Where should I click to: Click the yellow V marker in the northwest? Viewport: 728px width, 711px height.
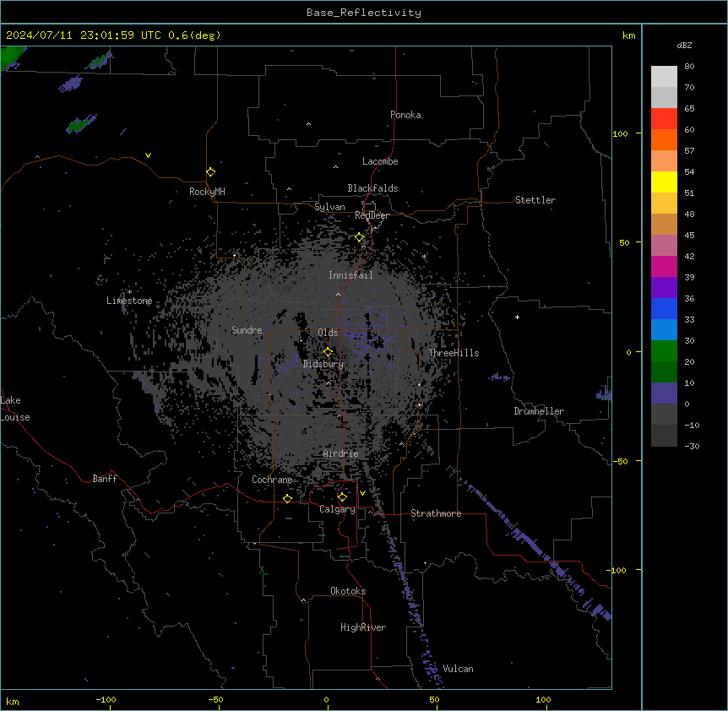pos(148,155)
